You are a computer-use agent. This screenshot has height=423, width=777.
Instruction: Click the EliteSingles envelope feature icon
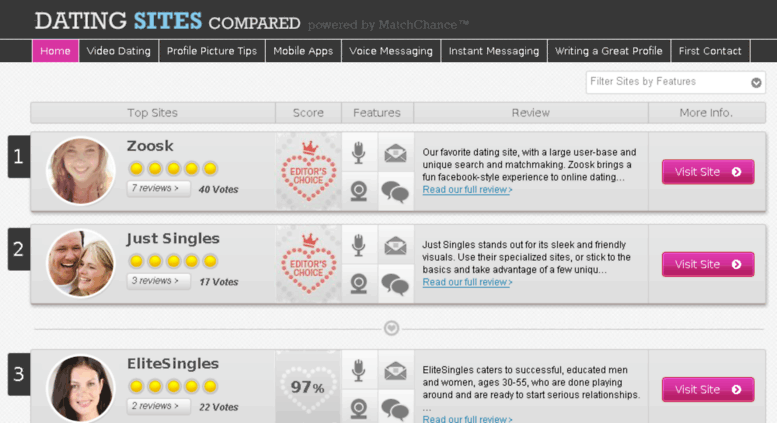[x=395, y=371]
